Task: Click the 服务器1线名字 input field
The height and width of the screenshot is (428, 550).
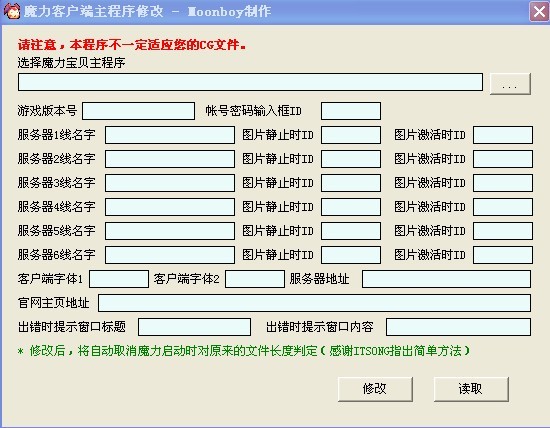Action: 170,135
